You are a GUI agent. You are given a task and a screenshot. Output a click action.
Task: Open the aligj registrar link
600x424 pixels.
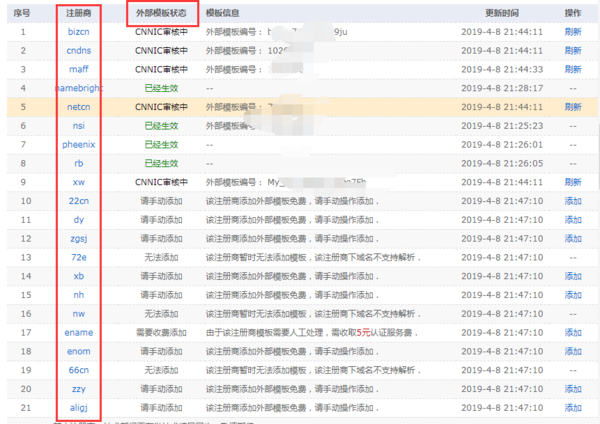78,408
